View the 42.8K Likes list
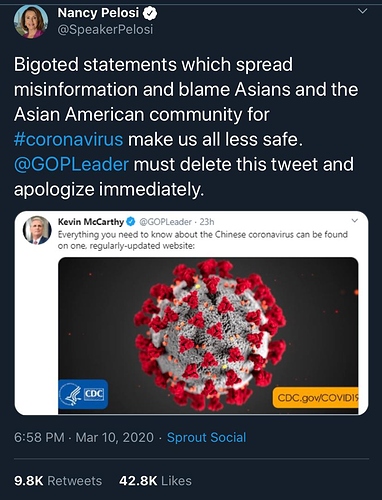The height and width of the screenshot is (500, 382). click(155, 481)
